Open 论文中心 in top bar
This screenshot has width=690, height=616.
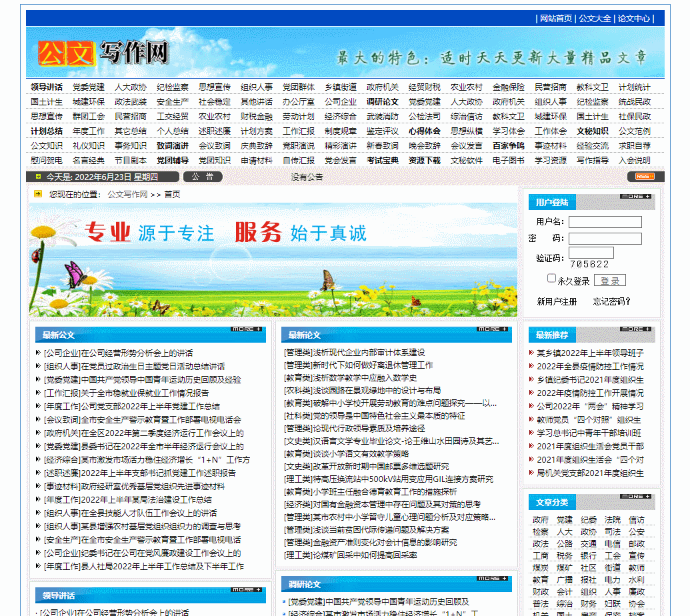click(x=634, y=19)
